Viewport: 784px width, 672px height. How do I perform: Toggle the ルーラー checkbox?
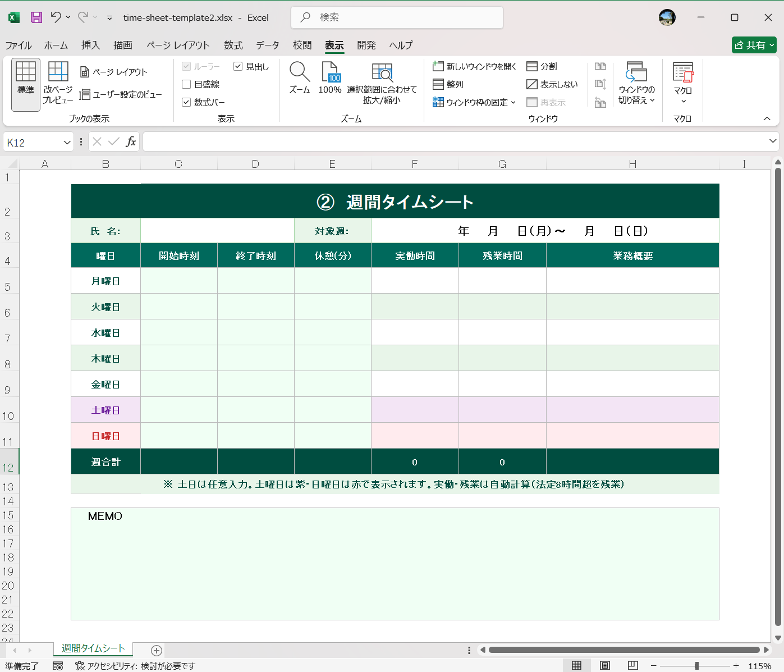tap(186, 66)
